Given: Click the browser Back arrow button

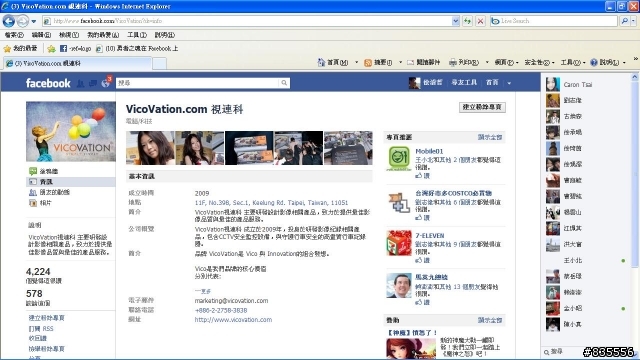Looking at the screenshot, I should (x=9, y=21).
